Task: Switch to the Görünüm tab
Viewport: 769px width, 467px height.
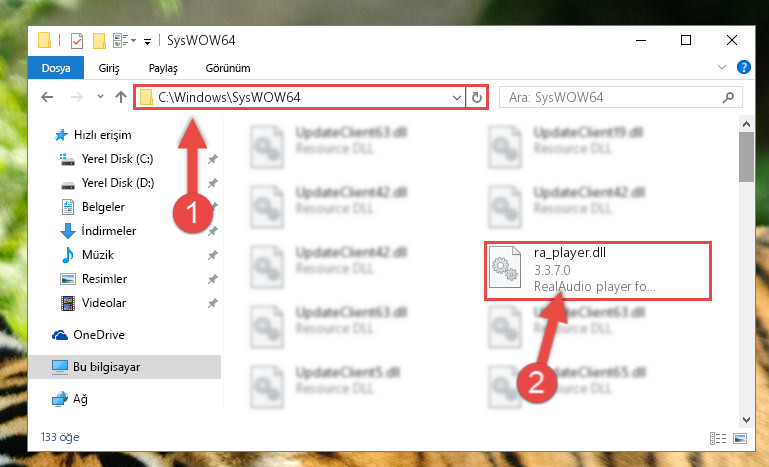Action: [x=228, y=68]
